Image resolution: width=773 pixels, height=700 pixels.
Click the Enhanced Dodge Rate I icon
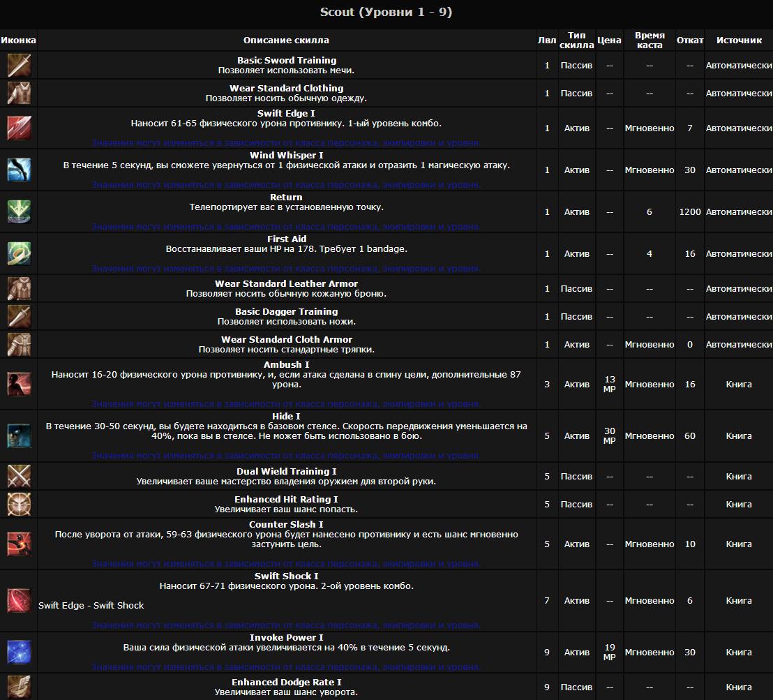19,686
